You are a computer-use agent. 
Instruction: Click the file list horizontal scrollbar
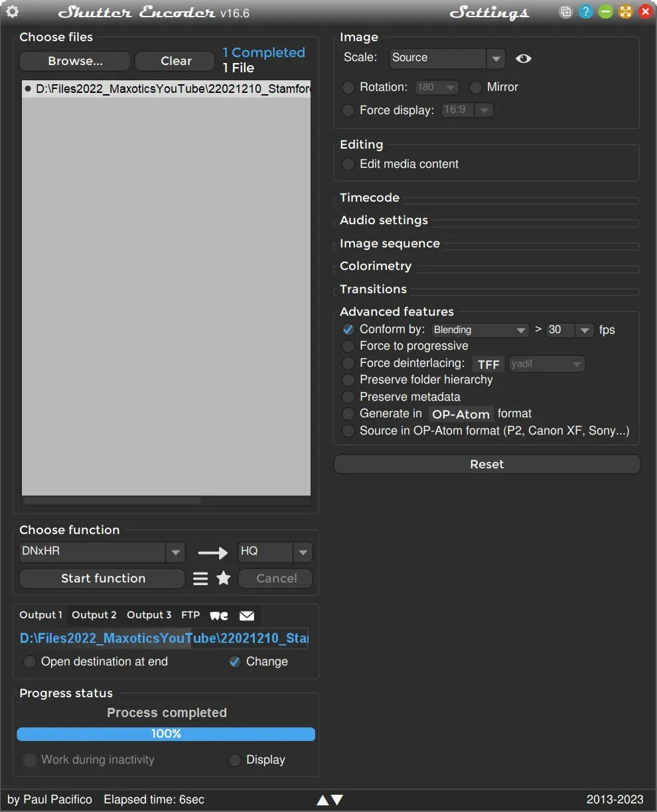[111, 501]
